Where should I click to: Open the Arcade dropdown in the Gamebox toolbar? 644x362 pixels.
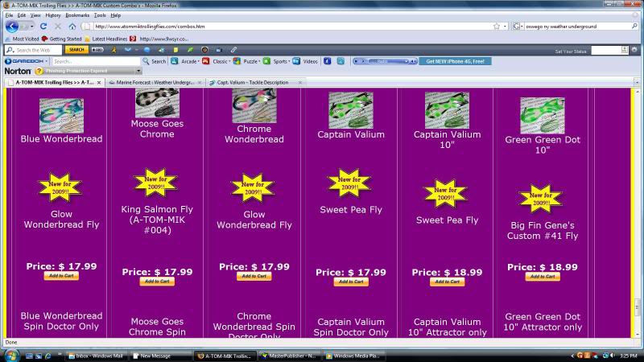190,61
